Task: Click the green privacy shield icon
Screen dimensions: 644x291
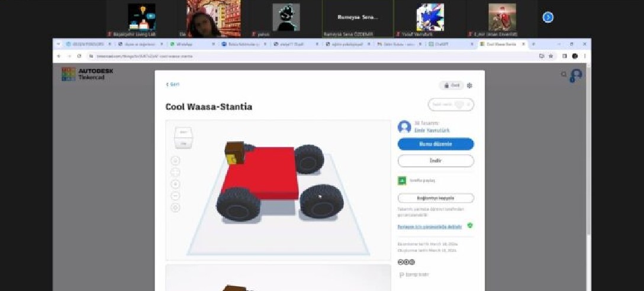Action: (470, 225)
